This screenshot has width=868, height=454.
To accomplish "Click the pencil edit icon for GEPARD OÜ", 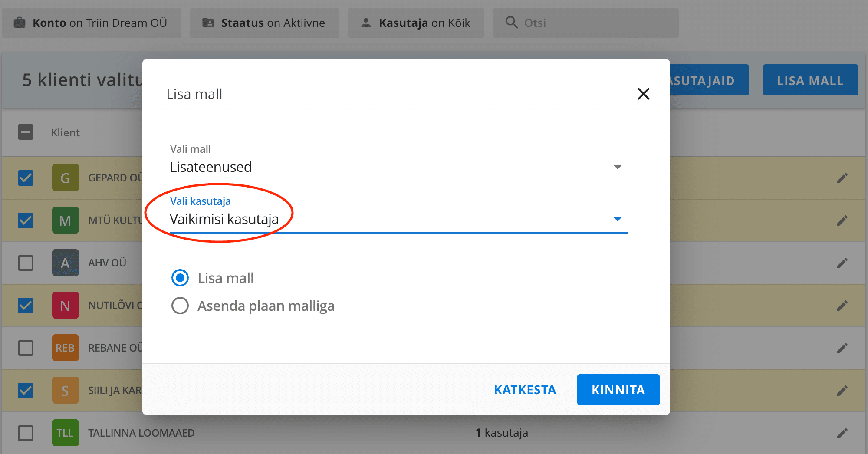I will (842, 178).
